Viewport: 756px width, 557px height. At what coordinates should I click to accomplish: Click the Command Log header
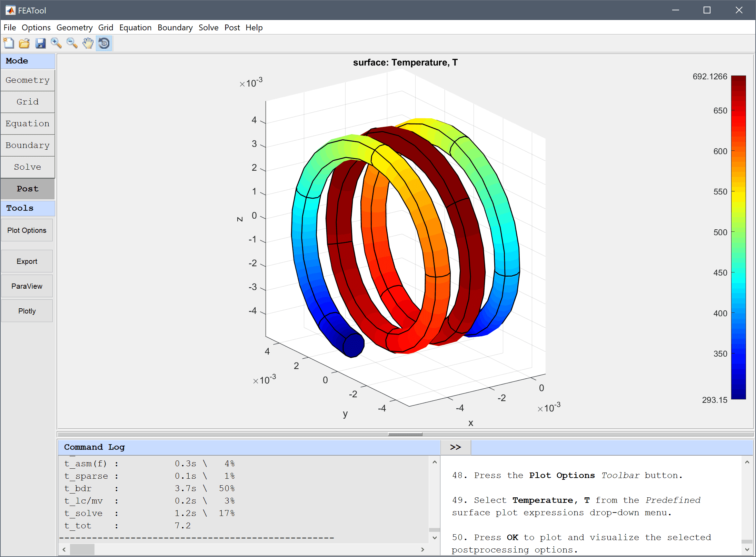(249, 447)
